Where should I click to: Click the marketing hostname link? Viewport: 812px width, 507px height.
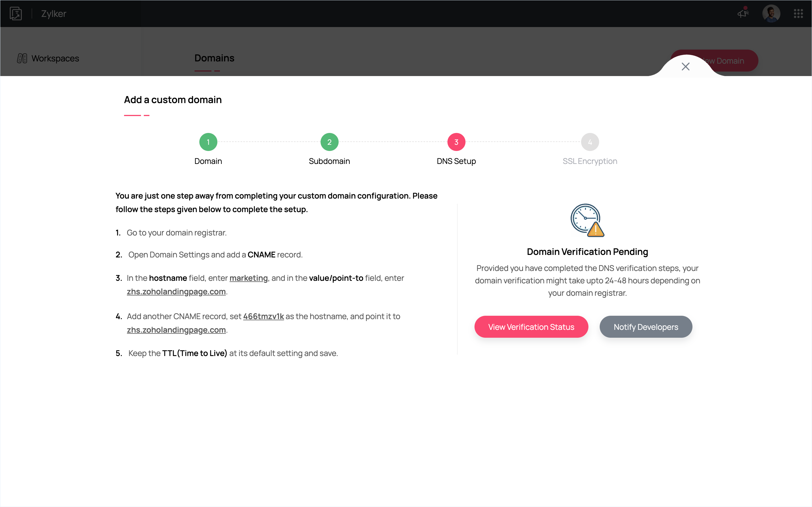click(x=248, y=278)
